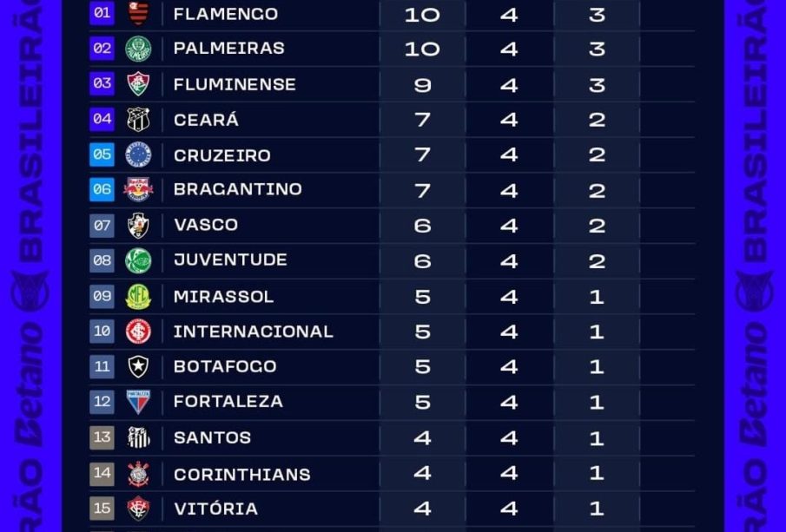Click the position 10 rank badge
Screen dimensions: 786x532
coord(102,331)
